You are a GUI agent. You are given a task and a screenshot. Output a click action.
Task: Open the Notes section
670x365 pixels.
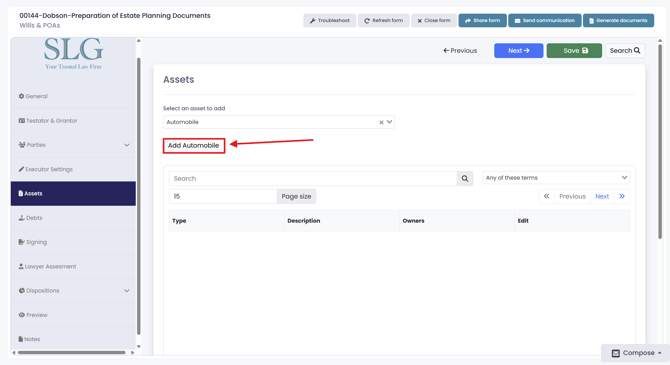pos(73,339)
